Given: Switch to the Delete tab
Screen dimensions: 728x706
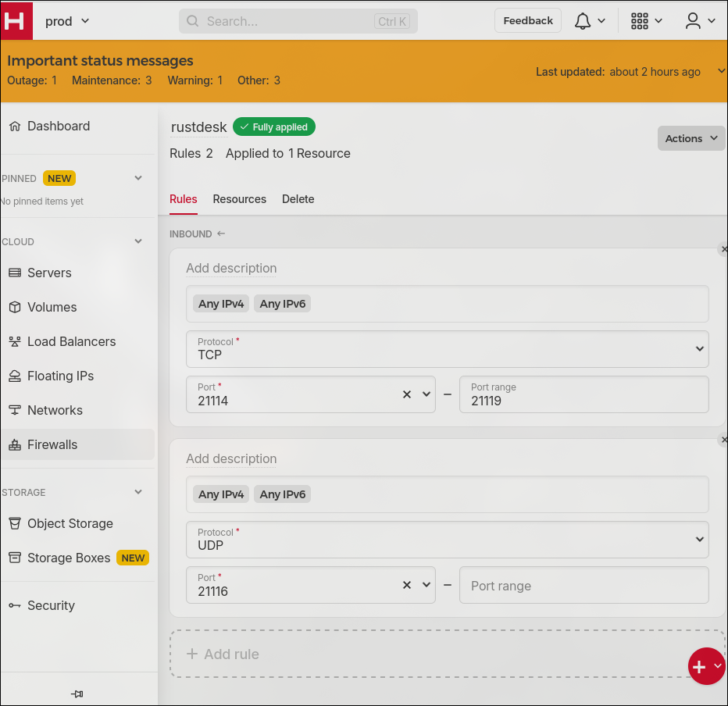Looking at the screenshot, I should pos(298,199).
